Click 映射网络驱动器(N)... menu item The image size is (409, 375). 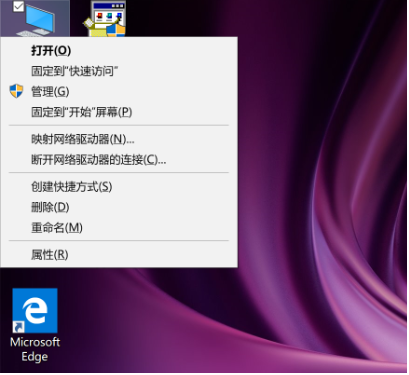pos(119,139)
